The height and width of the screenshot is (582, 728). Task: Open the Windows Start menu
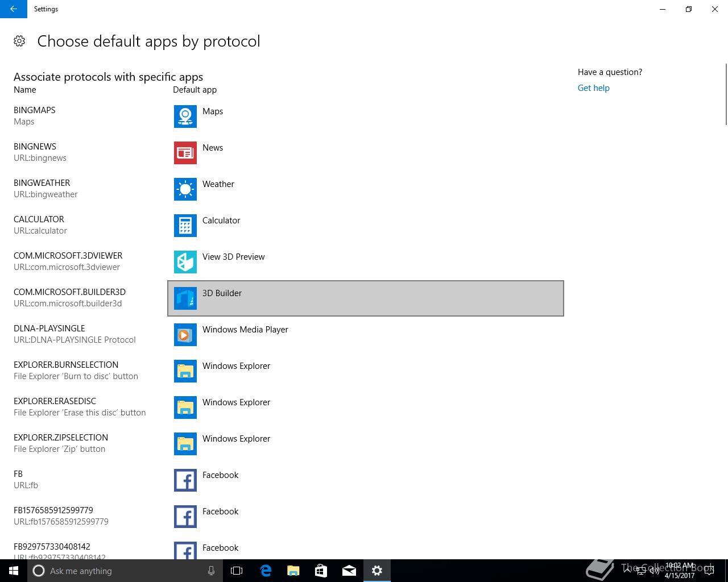(x=14, y=571)
